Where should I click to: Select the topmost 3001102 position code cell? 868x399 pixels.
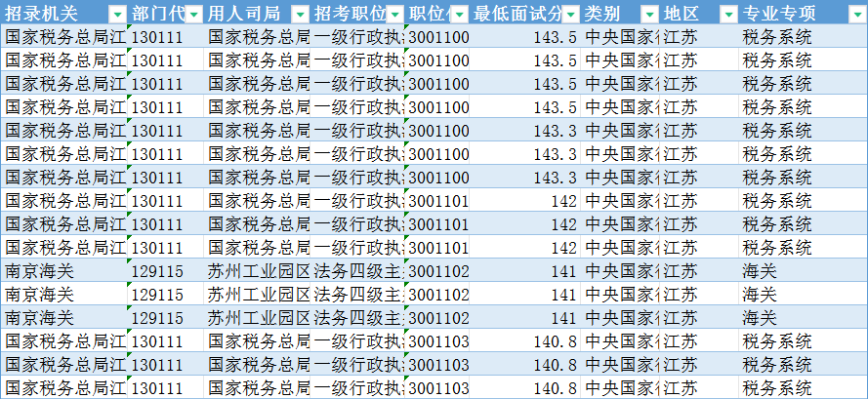437,271
